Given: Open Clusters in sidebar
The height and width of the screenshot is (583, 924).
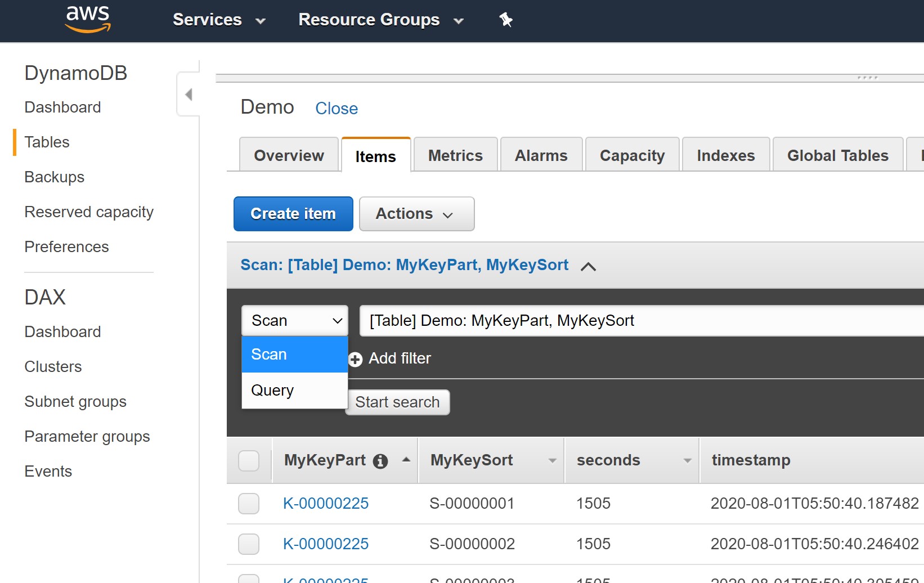Looking at the screenshot, I should (53, 367).
